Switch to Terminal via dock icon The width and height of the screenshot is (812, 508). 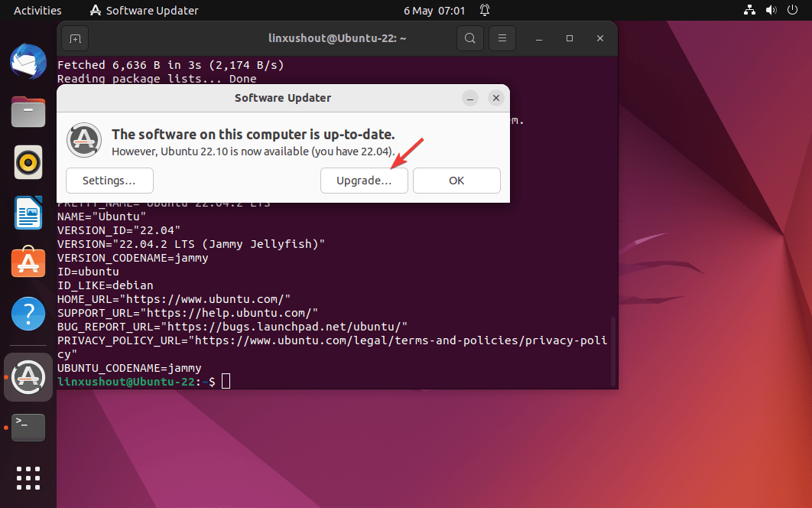click(x=28, y=427)
